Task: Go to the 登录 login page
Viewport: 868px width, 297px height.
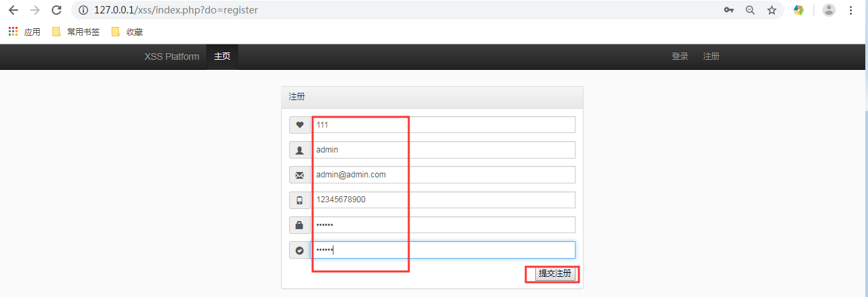Action: [680, 56]
